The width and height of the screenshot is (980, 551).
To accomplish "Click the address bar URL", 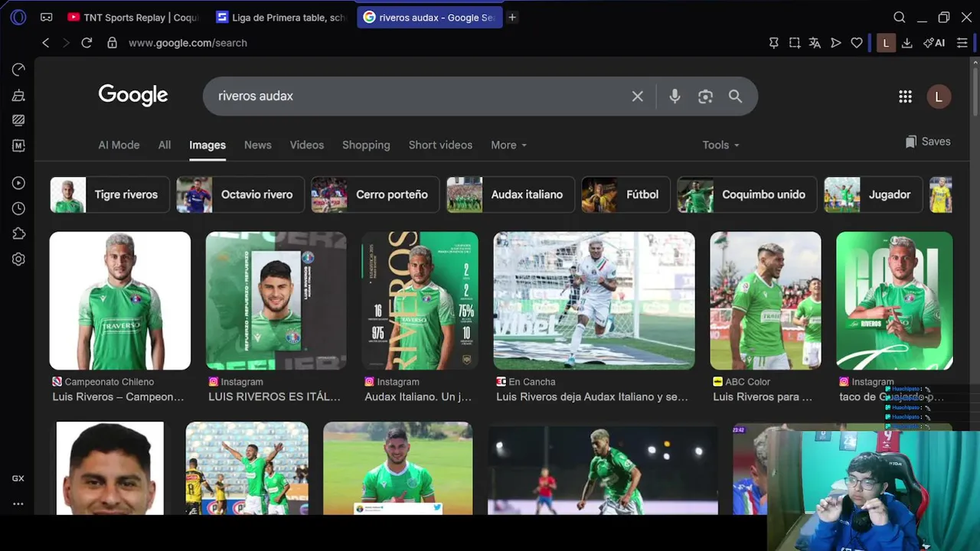I will (x=188, y=43).
